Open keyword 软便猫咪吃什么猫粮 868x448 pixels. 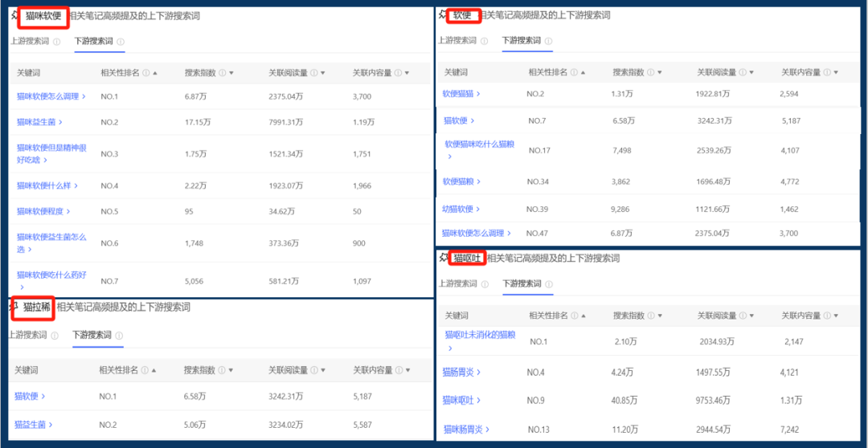[480, 150]
